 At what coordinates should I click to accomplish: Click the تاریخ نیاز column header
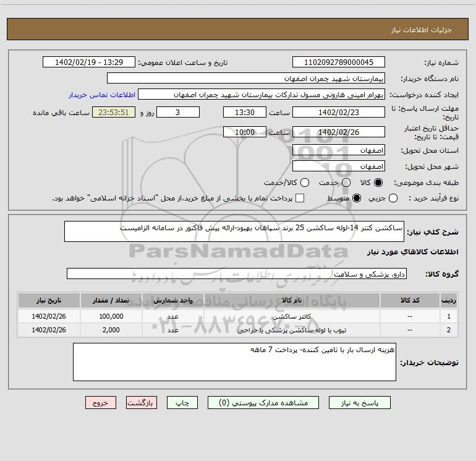click(49, 300)
